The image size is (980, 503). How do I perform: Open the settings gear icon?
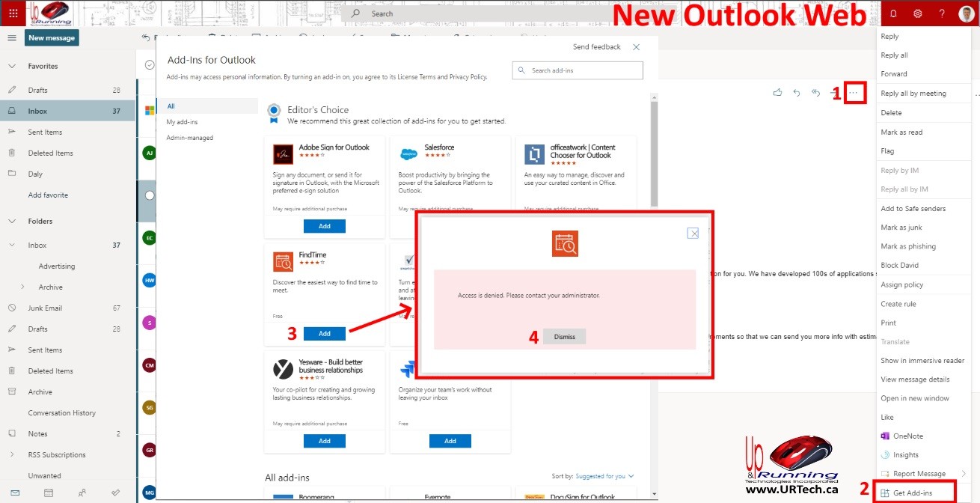pos(918,13)
